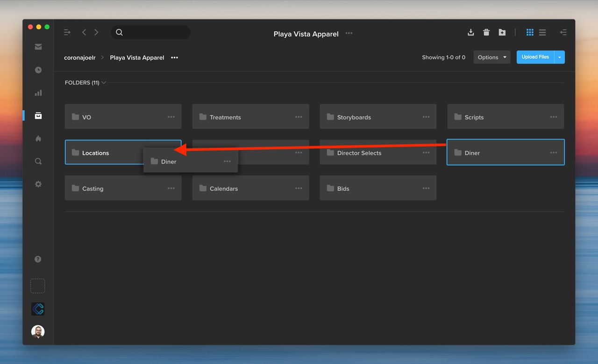Open the Scripts folder ellipsis menu
The image size is (598, 364).
pos(554,117)
